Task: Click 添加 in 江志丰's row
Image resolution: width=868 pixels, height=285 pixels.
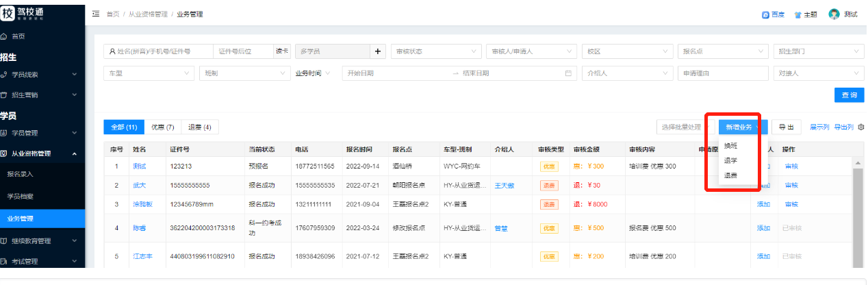Action: [763, 256]
